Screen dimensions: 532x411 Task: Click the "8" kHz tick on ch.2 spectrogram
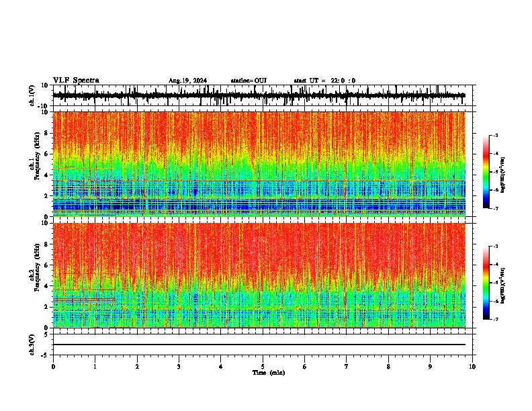tap(47, 244)
